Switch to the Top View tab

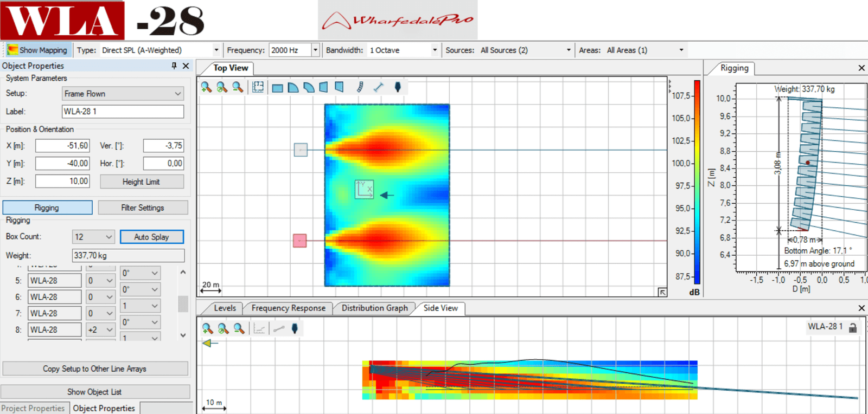click(x=231, y=68)
